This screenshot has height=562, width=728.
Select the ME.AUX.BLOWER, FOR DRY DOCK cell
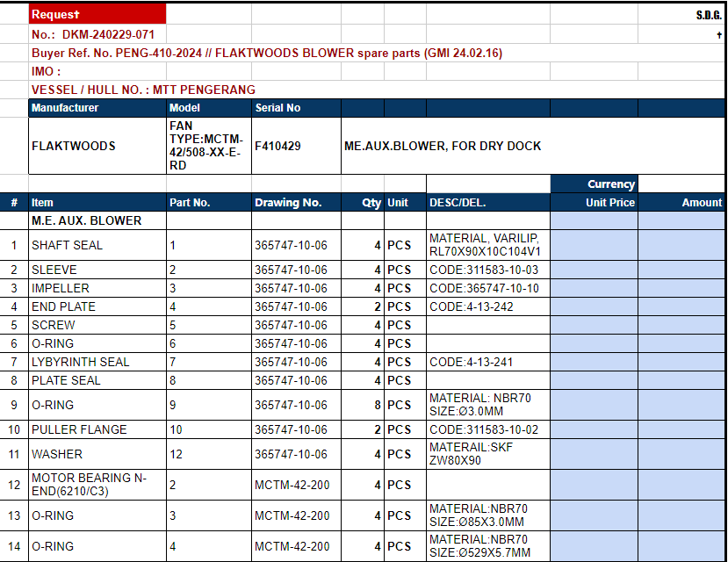443,146
